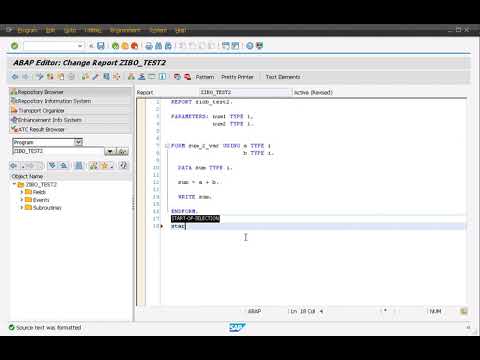Open the command field dropdown arrow

click(80, 46)
